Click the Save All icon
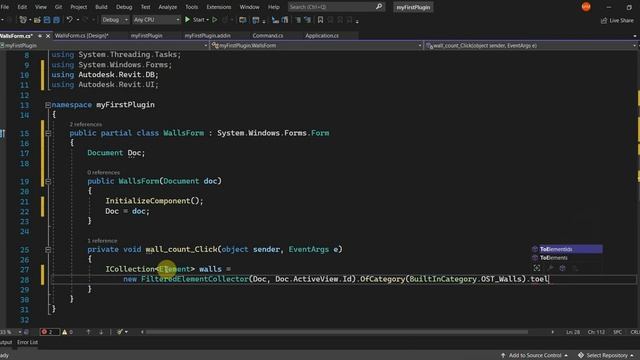 click(56, 20)
